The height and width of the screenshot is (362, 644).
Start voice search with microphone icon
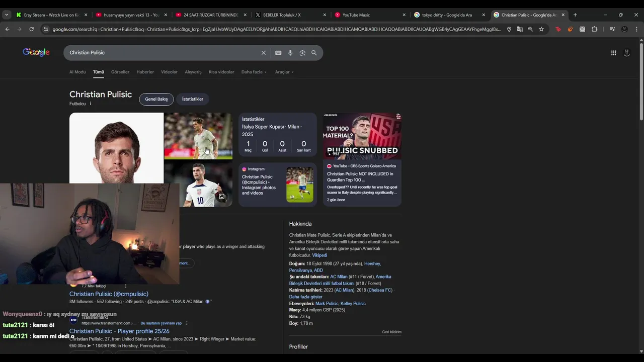coord(290,53)
